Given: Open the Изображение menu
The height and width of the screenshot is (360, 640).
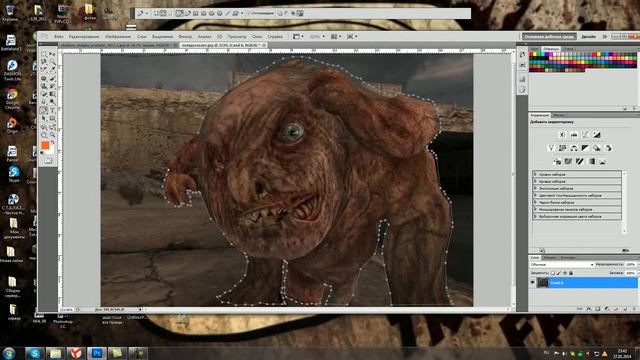Looking at the screenshot, I should coord(118,36).
